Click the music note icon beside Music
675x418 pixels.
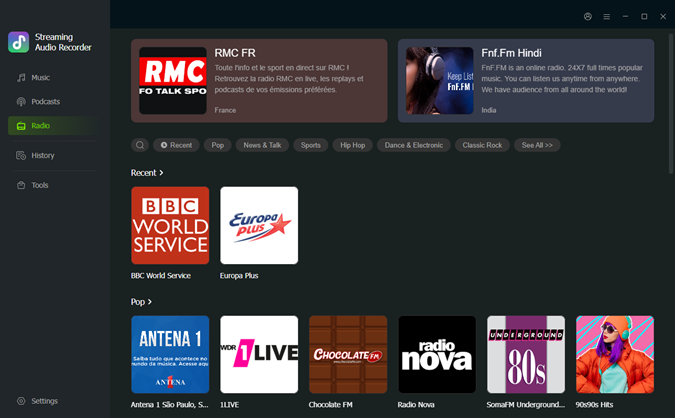(21, 77)
